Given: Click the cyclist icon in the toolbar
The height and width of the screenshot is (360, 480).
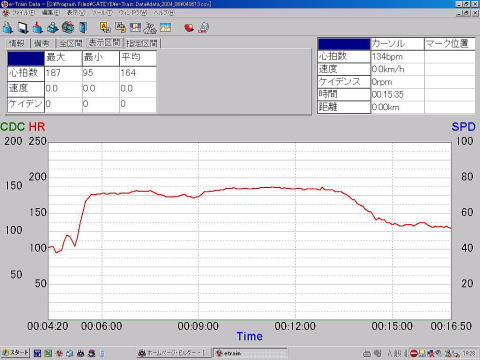Looking at the screenshot, I should pyautogui.click(x=150, y=28).
